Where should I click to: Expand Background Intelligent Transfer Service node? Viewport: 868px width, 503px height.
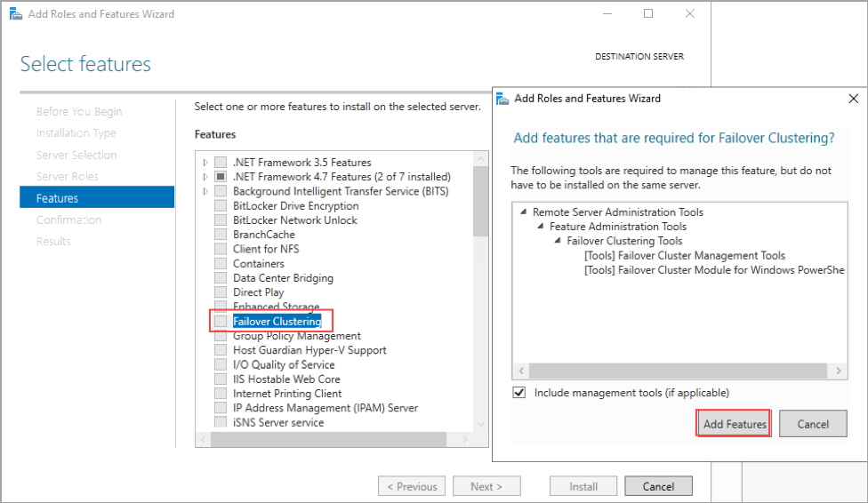pos(206,191)
